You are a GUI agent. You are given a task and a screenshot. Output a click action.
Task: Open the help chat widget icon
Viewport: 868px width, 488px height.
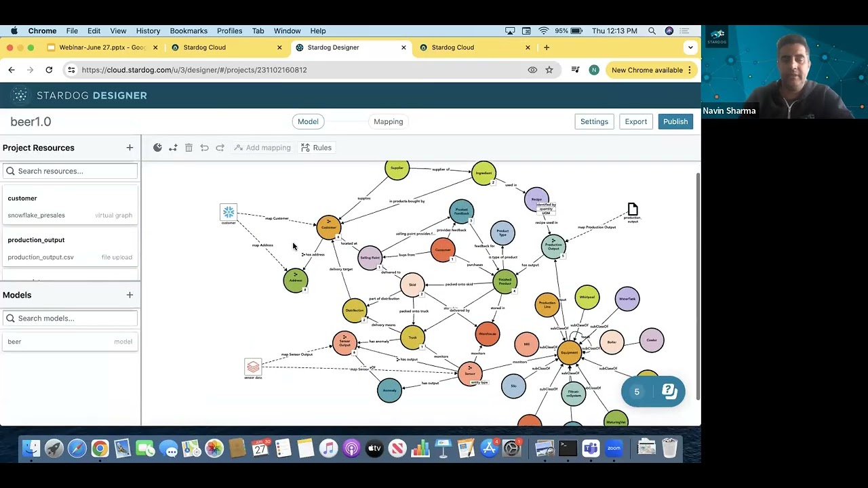(x=669, y=391)
